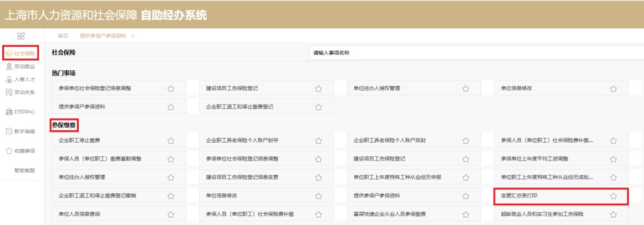Open 智能客服 in the sidebar
The image size is (644, 225).
point(24,170)
